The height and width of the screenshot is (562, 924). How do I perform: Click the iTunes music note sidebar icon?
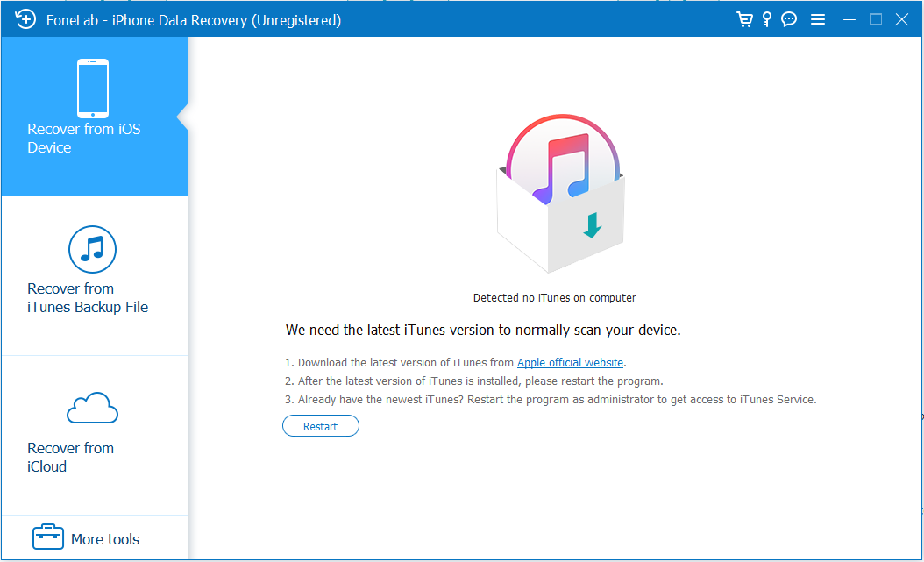tap(93, 249)
